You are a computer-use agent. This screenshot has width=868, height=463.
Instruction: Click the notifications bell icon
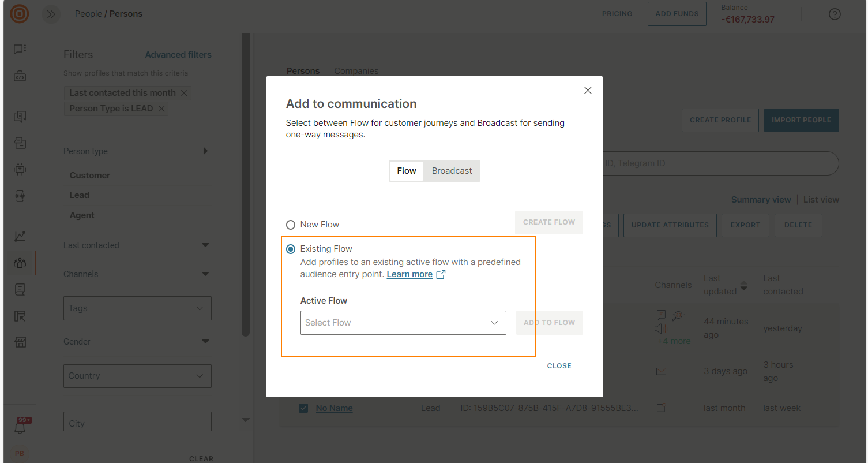20,428
